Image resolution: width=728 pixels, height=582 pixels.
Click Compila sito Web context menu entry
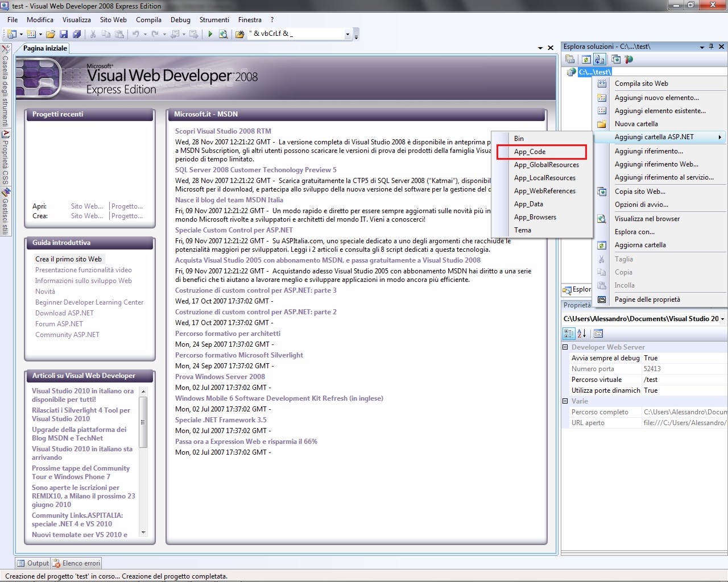click(660, 84)
